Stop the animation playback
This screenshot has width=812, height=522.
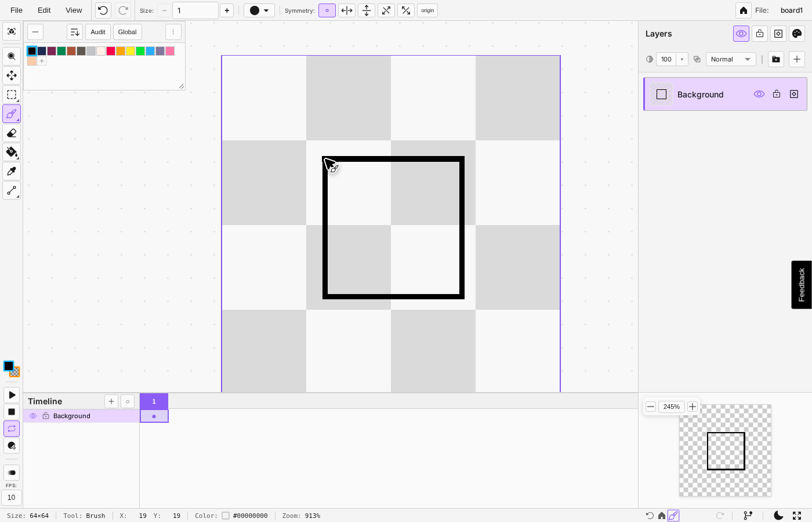click(x=12, y=412)
